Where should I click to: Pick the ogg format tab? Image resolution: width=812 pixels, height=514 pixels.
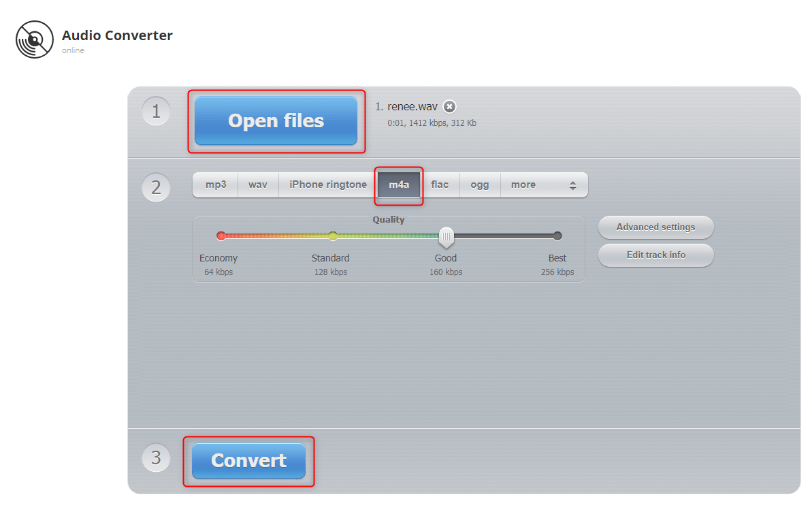tap(480, 185)
